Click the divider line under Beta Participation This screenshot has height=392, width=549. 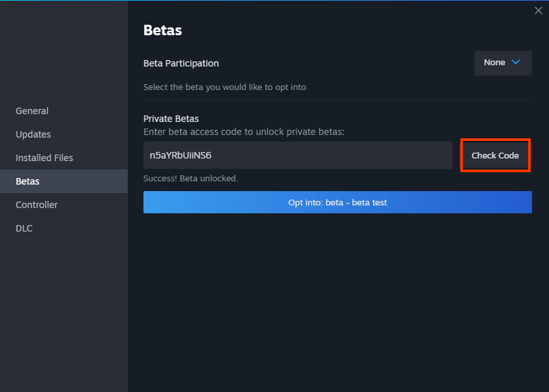338,100
